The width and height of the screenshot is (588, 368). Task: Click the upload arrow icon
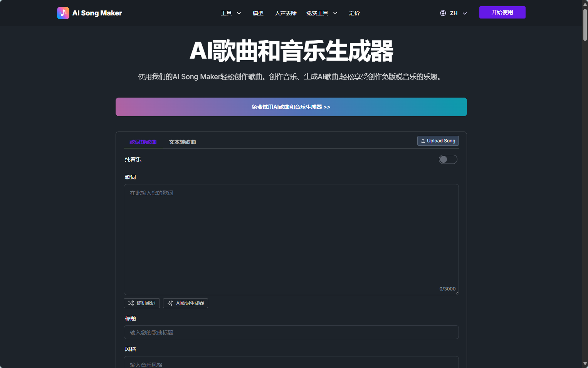point(423,141)
